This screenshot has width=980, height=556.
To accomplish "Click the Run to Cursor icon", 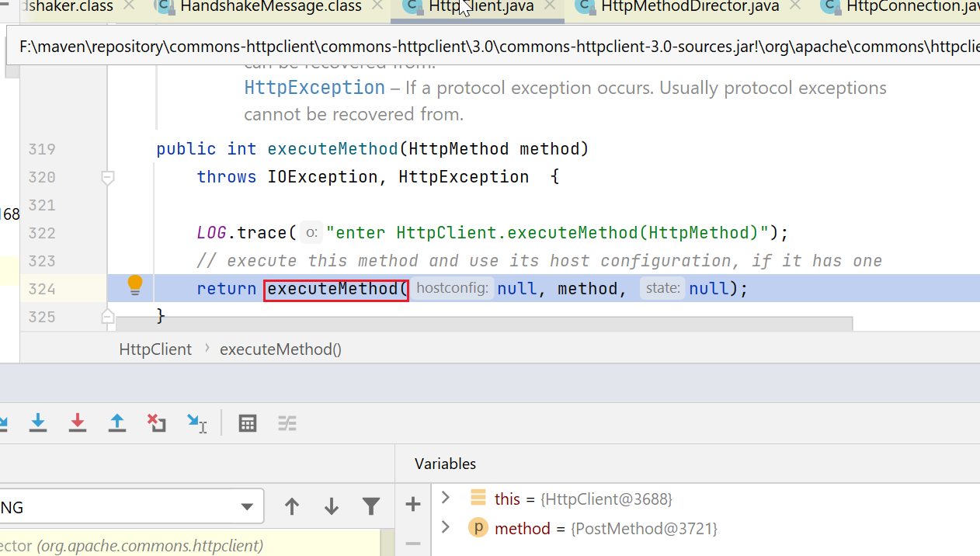I will (x=197, y=423).
